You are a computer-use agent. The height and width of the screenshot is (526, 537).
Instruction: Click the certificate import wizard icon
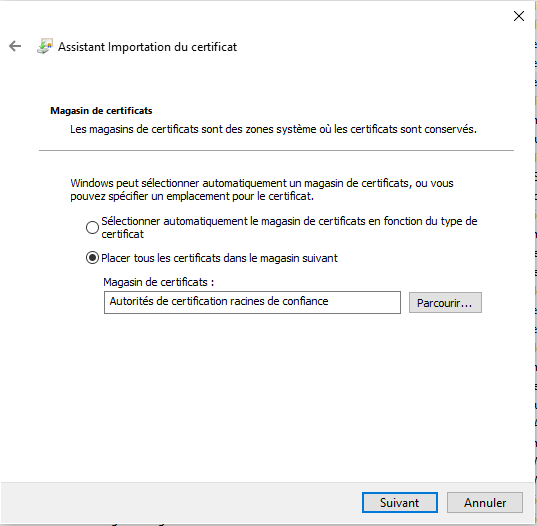pos(45,46)
